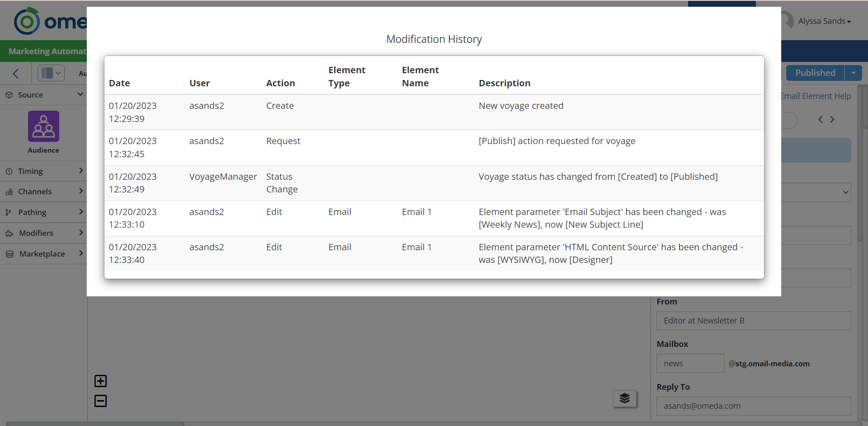868x426 pixels.
Task: Click the layers stack icon button
Action: click(x=625, y=398)
